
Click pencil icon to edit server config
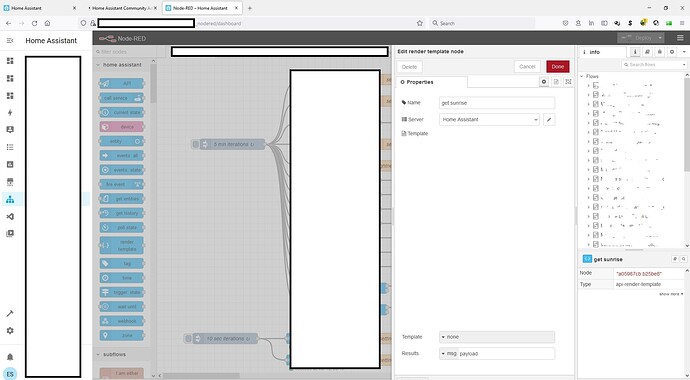tap(549, 119)
